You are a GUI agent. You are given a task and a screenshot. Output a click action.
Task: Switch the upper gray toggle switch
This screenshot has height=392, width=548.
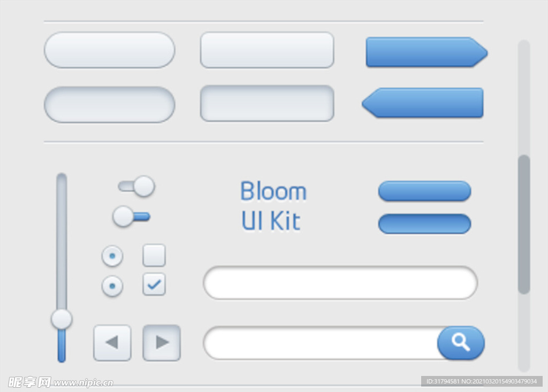click(x=136, y=186)
